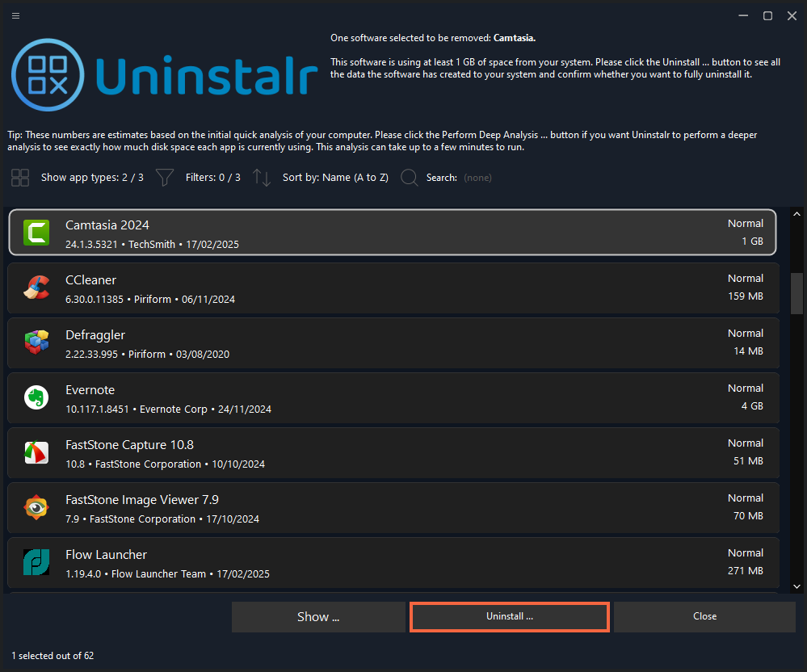807x672 pixels.
Task: Select the Flow Launcher row title
Action: click(x=106, y=555)
